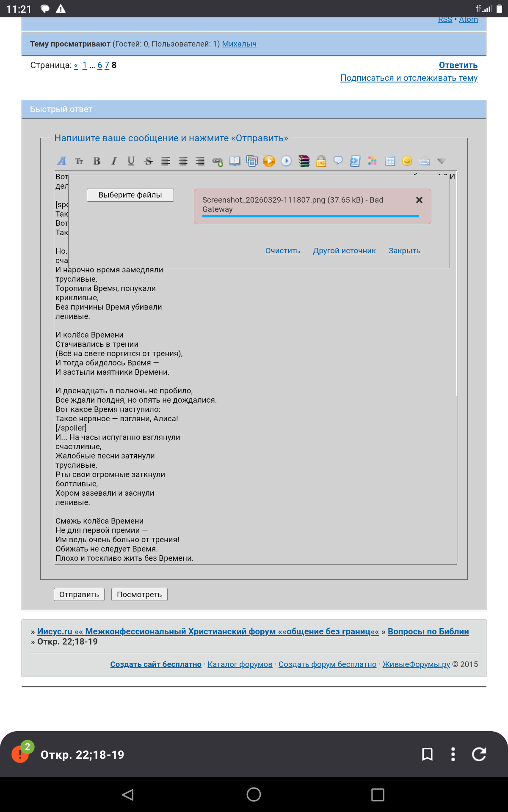The image size is (508, 812).
Task: Click the orange play media icon
Action: coord(269,161)
